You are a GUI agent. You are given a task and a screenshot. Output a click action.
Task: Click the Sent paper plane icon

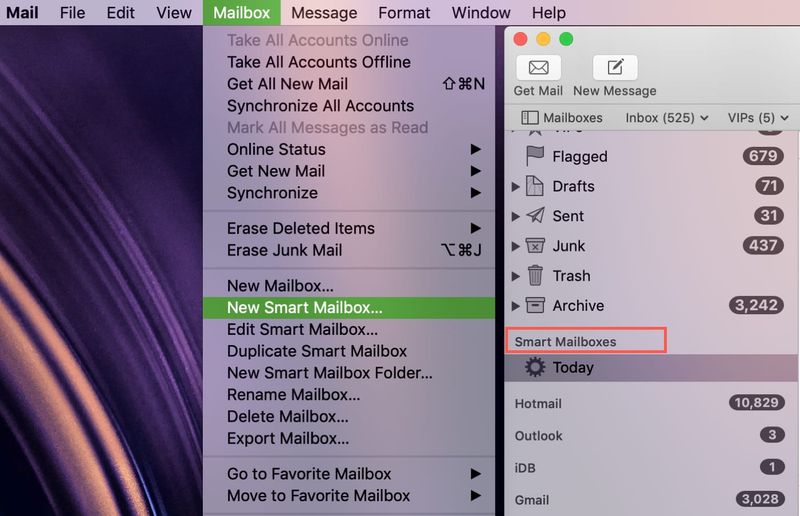coord(535,215)
